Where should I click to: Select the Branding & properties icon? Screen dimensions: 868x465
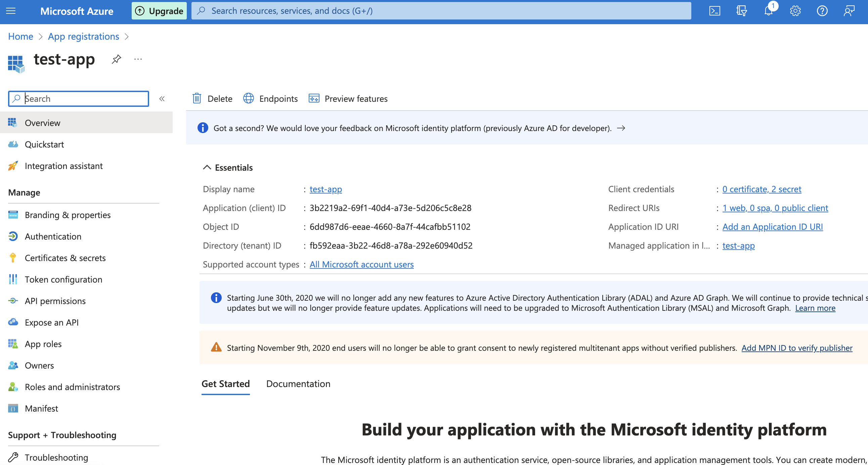tap(13, 214)
